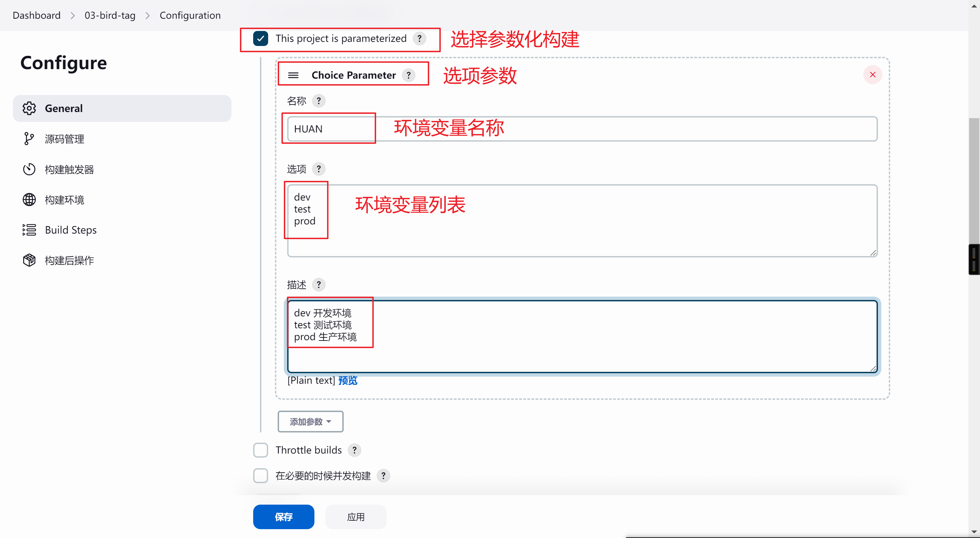Click the 保存 save button

[x=283, y=517]
